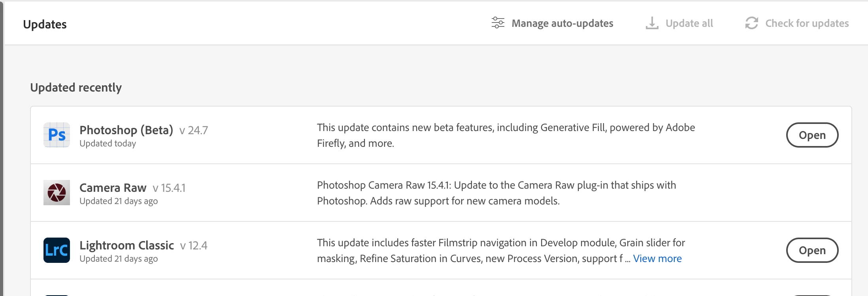Open Photoshop (Beta) with its Open button
Screen dimensions: 868x296
[x=812, y=135]
